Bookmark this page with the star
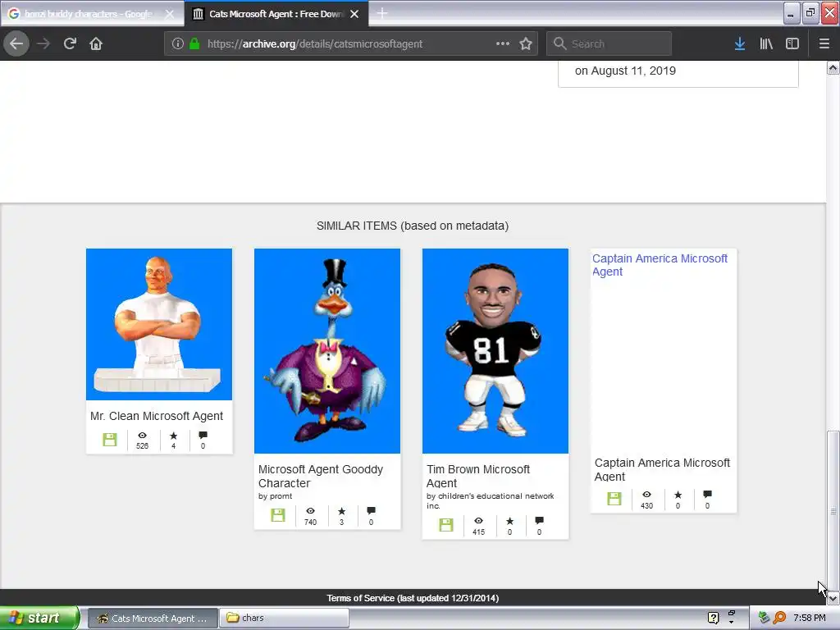Screen dimensions: 840x630 (526, 43)
